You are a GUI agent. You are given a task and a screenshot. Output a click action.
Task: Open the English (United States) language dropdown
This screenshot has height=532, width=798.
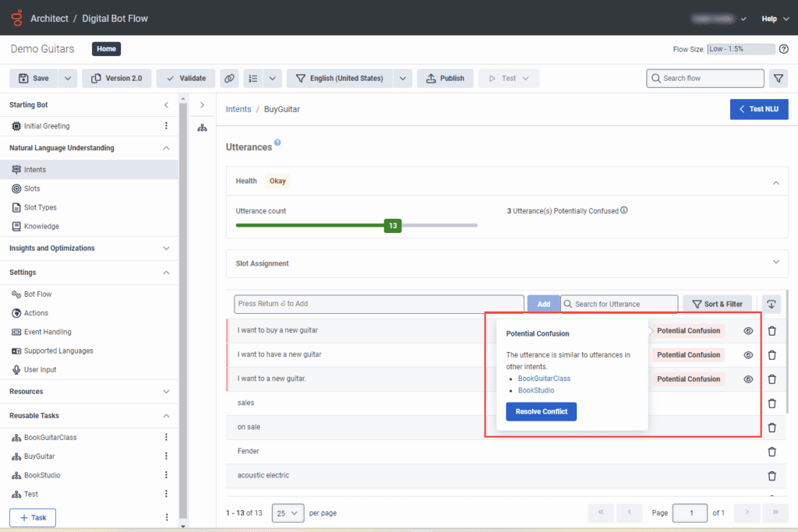[402, 79]
